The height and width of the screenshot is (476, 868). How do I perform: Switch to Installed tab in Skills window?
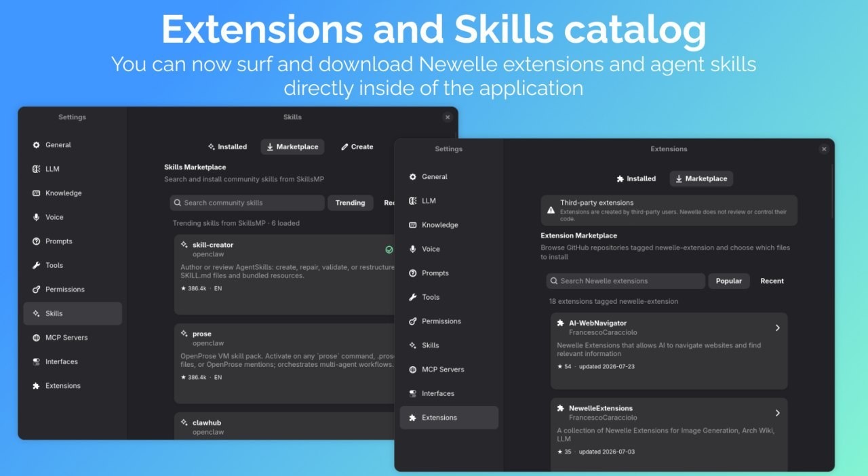[x=228, y=146]
